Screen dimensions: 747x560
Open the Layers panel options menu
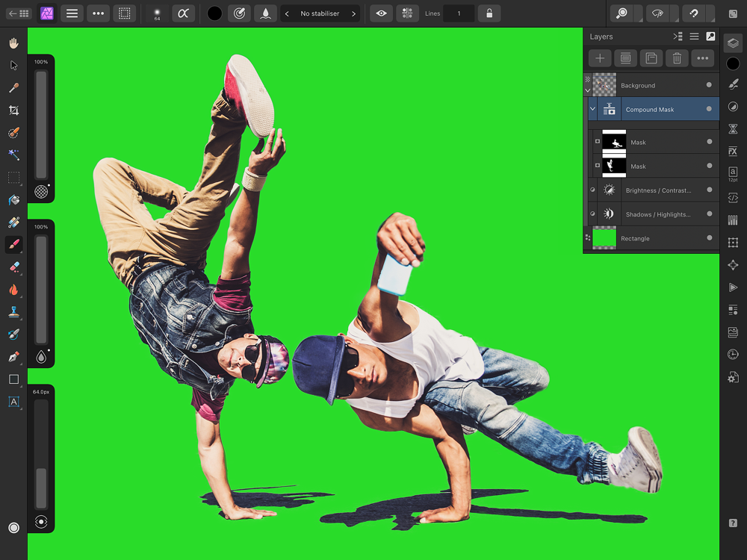click(694, 37)
